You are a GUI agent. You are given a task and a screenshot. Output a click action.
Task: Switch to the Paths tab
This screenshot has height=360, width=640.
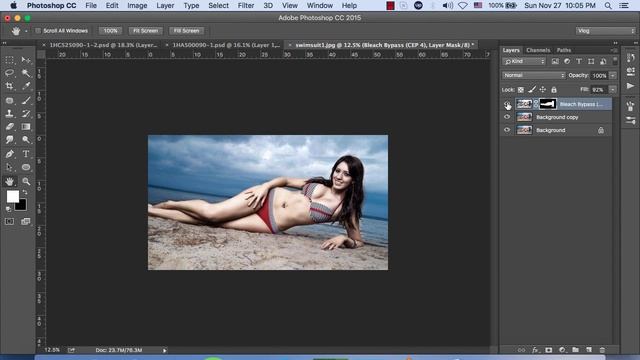coord(564,50)
